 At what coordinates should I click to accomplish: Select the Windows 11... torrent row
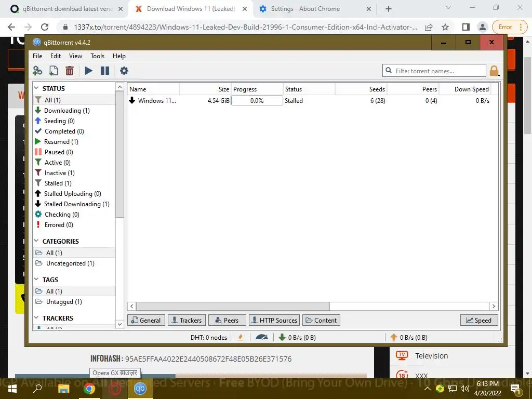coord(313,100)
